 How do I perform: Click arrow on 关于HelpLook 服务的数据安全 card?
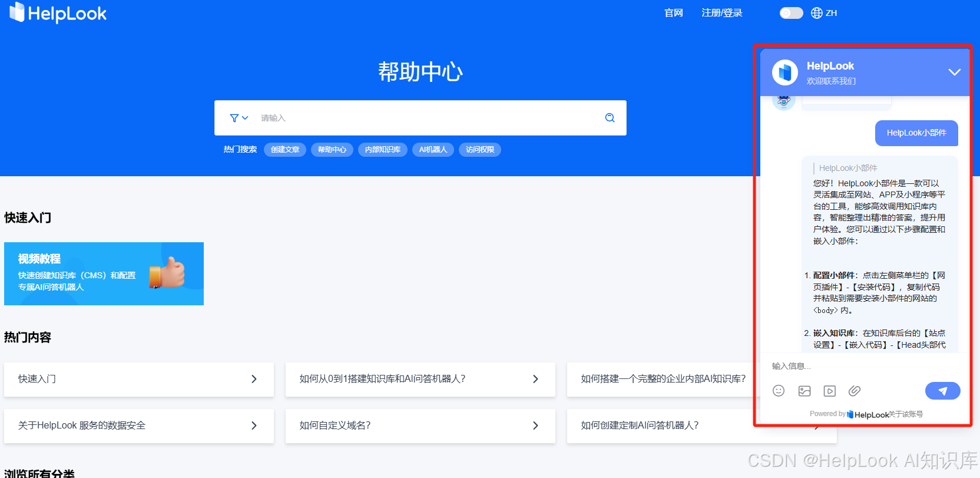(254, 426)
